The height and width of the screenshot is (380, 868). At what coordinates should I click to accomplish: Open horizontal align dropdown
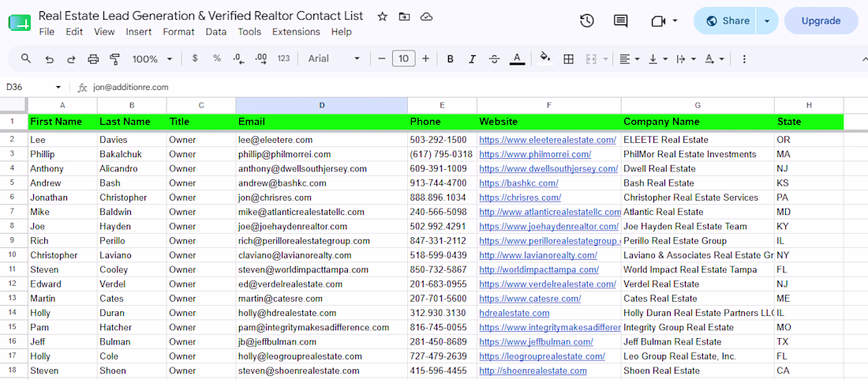(629, 58)
